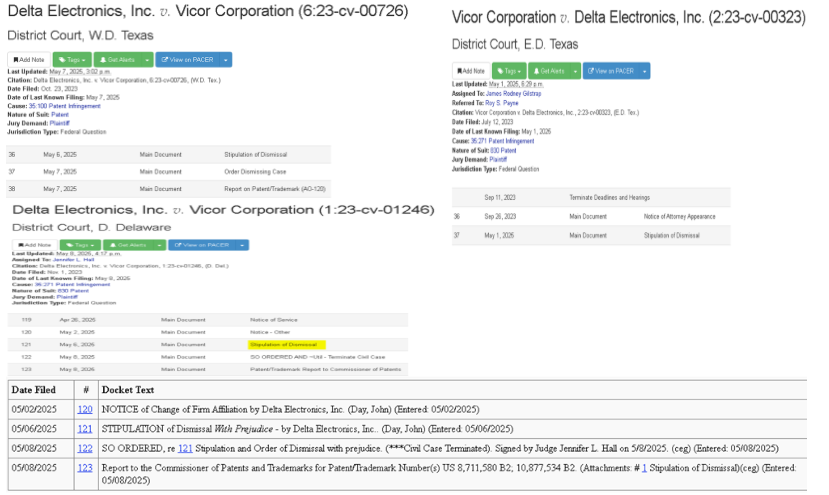Select Report on Patent/Trademark (AO-120) entry
829x495 pixels.
pos(169,189)
